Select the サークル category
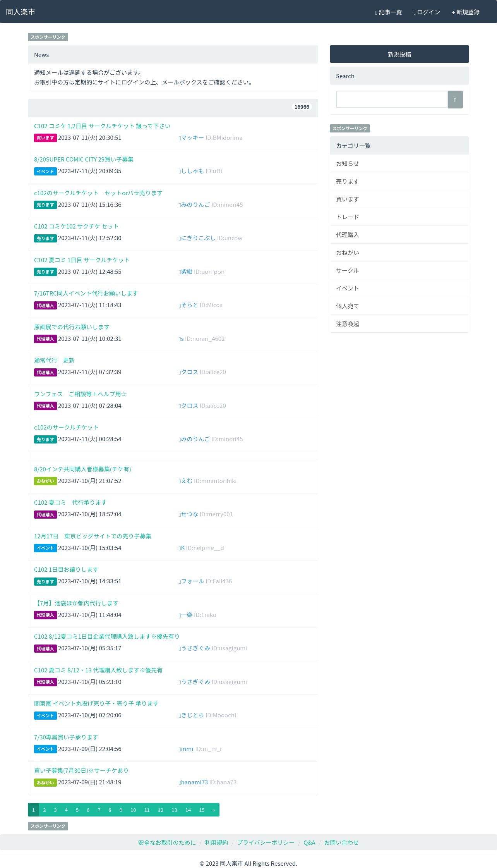This screenshot has width=497, height=868. 399,270
